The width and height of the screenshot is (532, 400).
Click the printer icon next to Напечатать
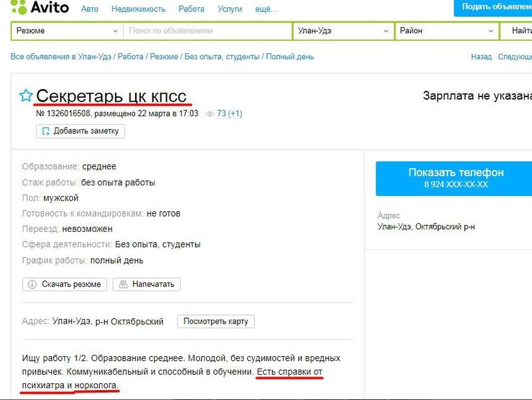click(123, 284)
